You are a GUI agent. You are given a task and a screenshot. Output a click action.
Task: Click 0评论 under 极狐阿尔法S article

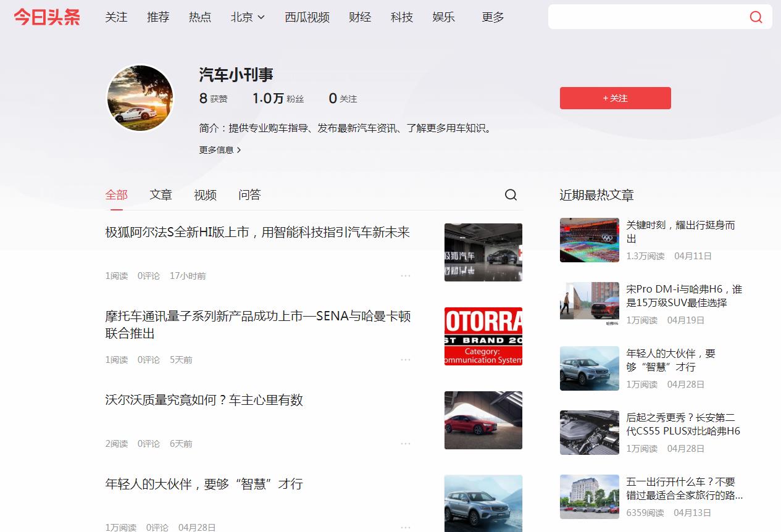pyautogui.click(x=149, y=276)
